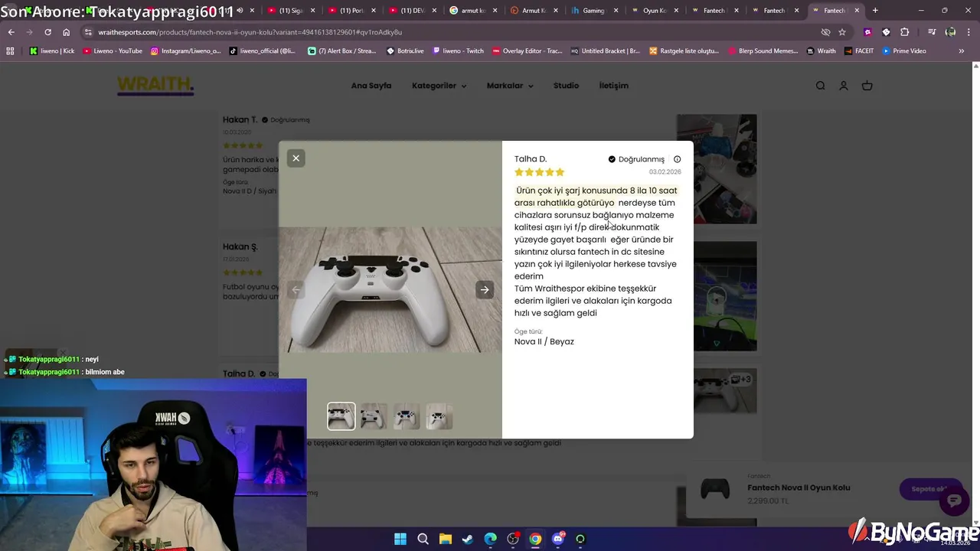980x551 pixels.
Task: Select the second gallery thumbnail in popup
Action: click(x=374, y=416)
